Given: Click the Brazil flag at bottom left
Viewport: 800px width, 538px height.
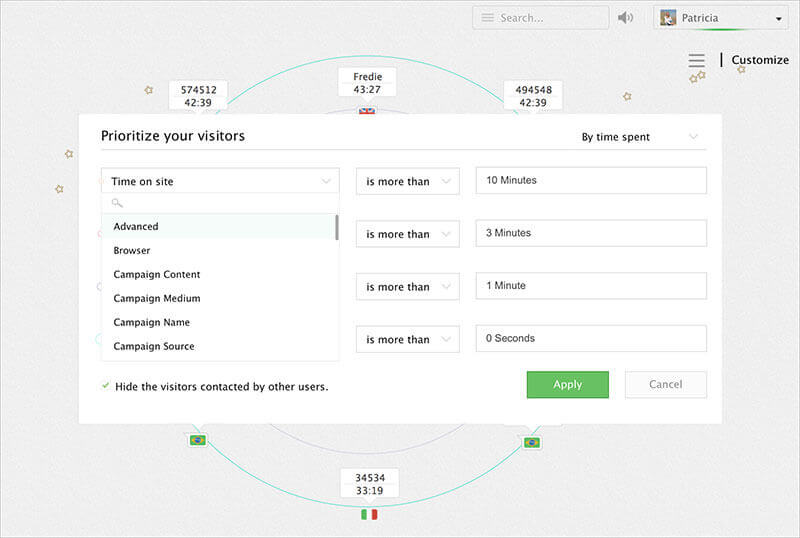Looking at the screenshot, I should (x=197, y=440).
